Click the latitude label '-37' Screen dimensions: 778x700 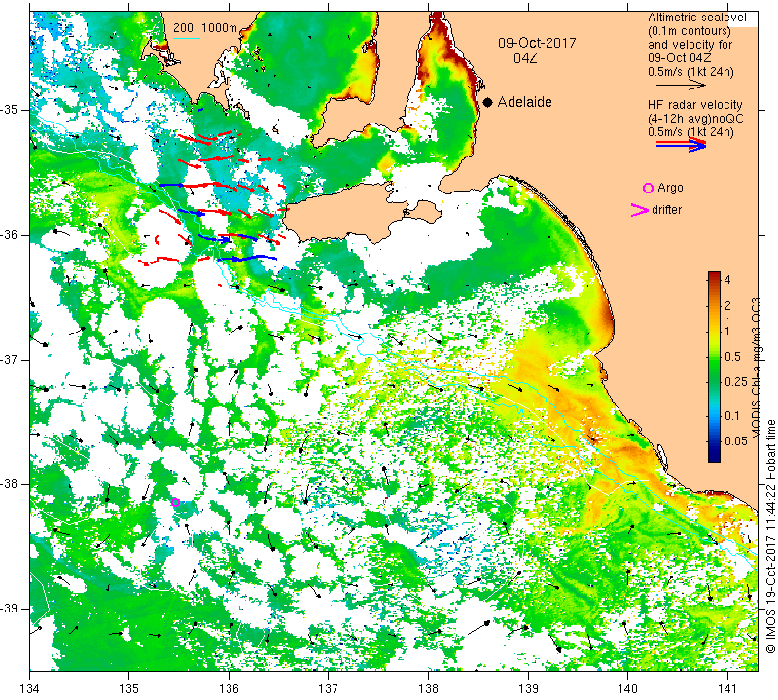10,359
